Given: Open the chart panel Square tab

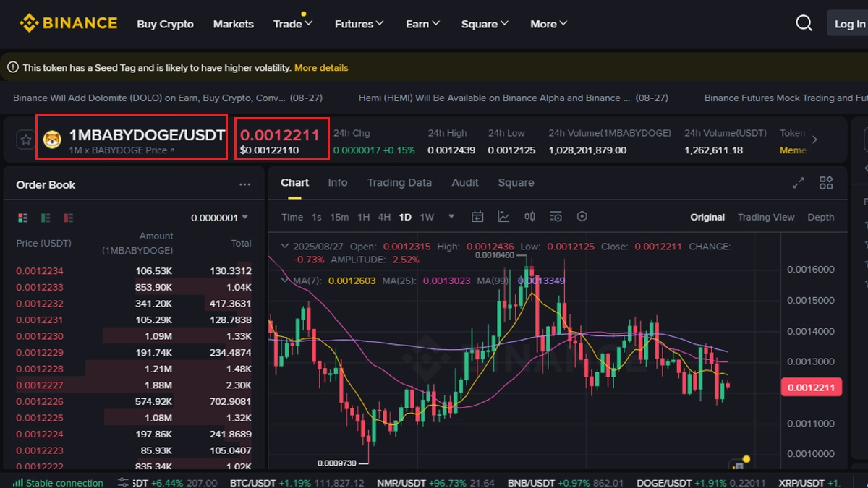Looking at the screenshot, I should 516,182.
